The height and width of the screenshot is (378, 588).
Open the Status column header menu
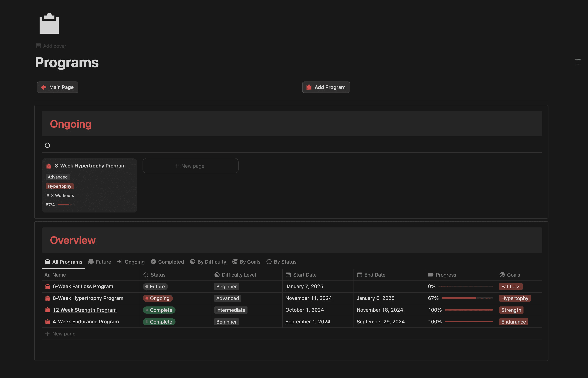click(158, 275)
